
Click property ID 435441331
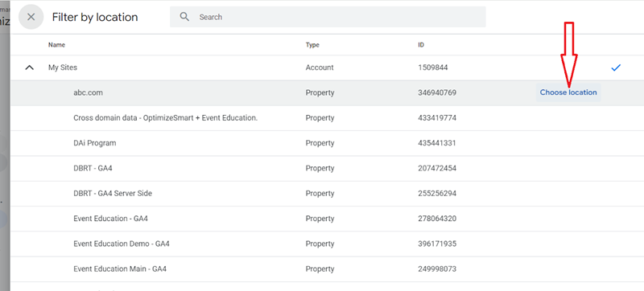point(437,143)
